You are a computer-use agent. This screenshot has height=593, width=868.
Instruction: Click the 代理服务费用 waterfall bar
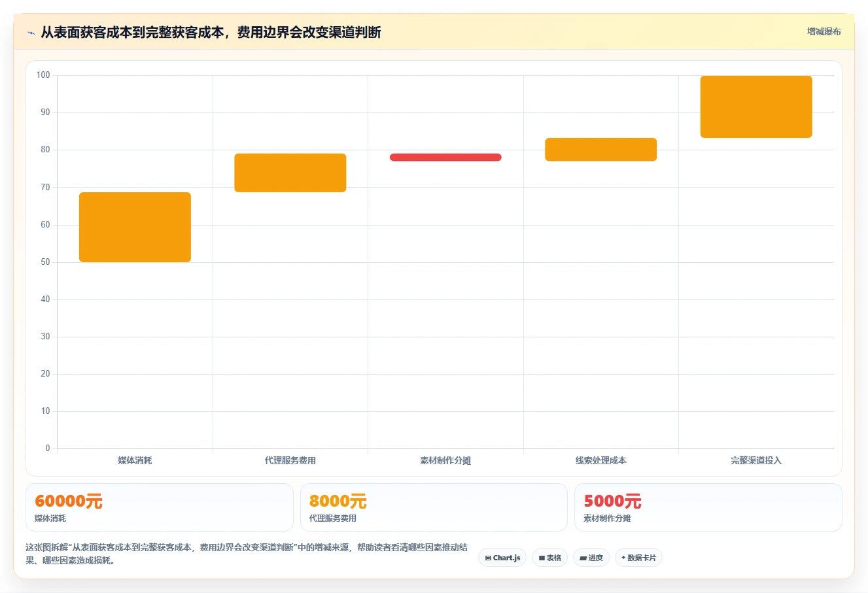290,173
